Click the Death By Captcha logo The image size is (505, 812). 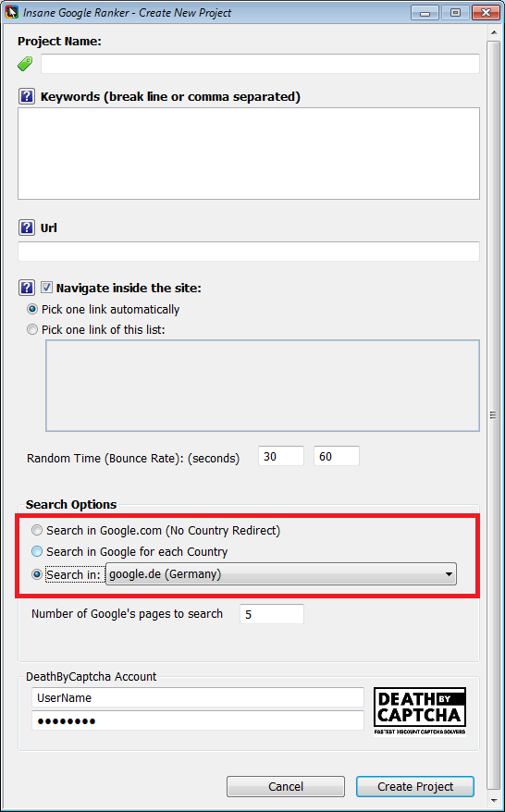pos(420,710)
